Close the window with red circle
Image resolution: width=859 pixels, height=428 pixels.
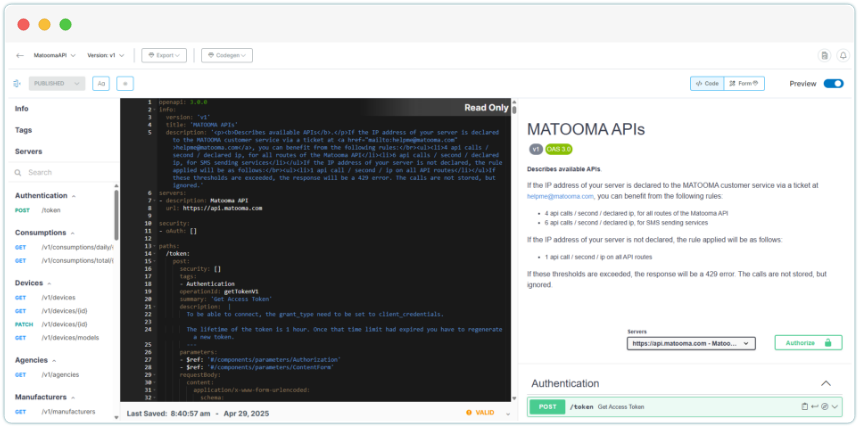point(23,25)
